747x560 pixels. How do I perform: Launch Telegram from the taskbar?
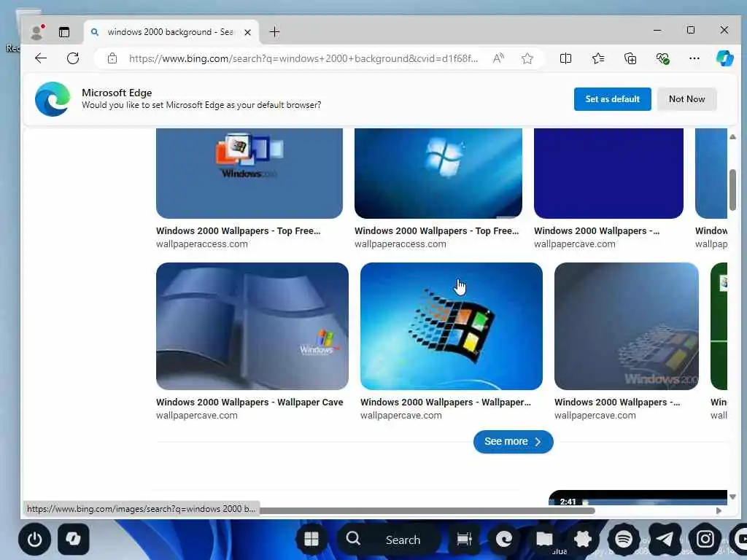pos(665,539)
